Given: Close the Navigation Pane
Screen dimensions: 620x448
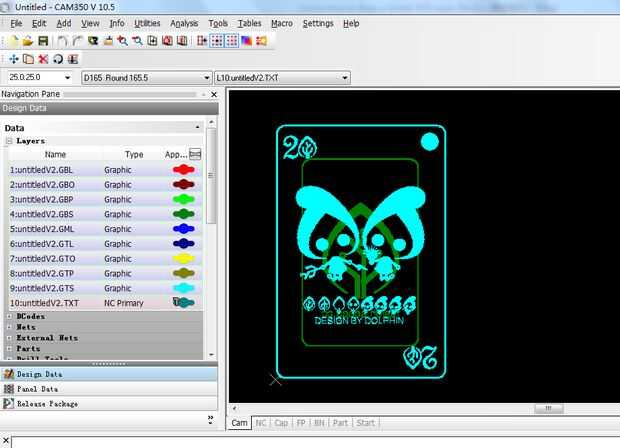Looking at the screenshot, I should pos(214,95).
